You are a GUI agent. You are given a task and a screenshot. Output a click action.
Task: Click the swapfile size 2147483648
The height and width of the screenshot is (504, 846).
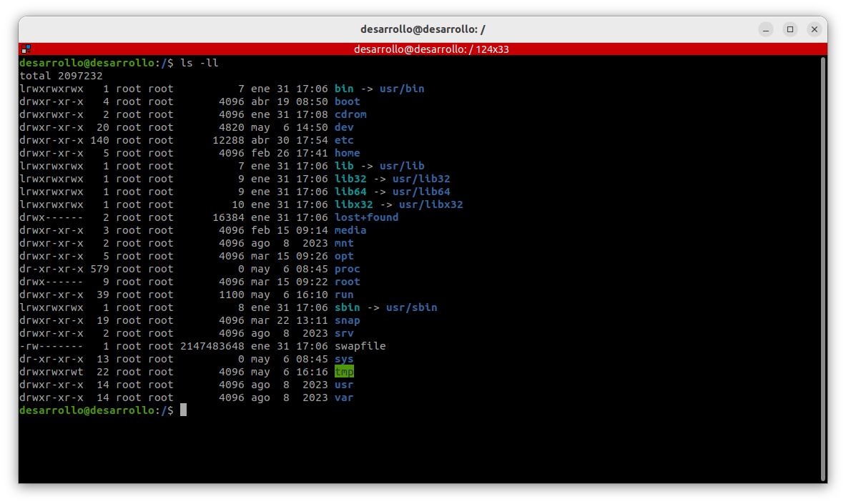click(x=212, y=346)
